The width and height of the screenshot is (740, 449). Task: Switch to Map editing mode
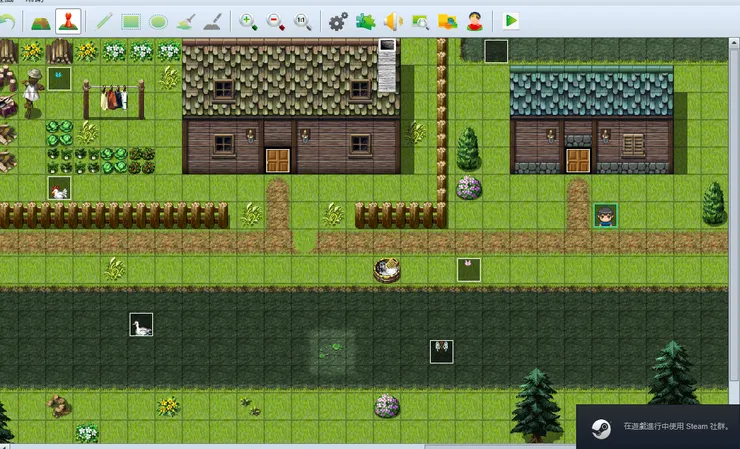(x=41, y=21)
